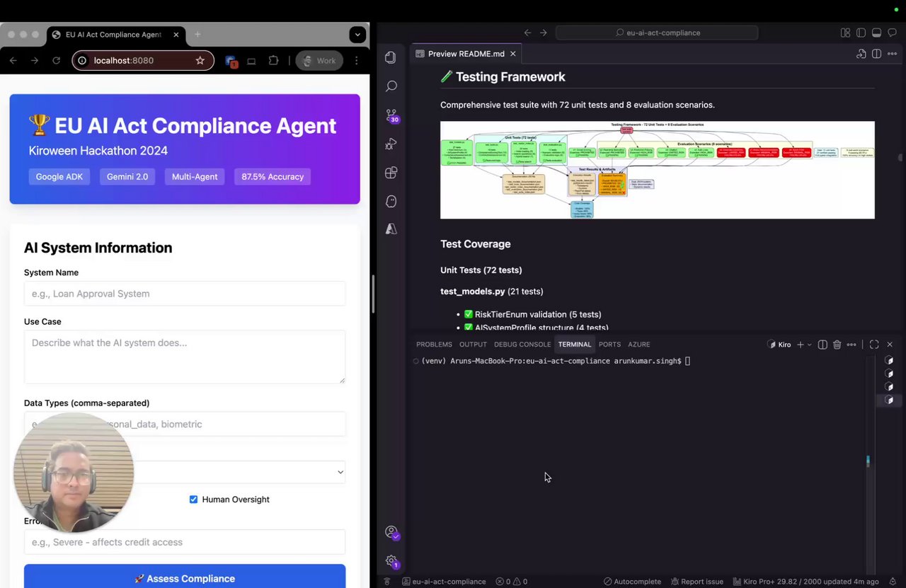Click the Testing Framework diagram image

click(657, 170)
